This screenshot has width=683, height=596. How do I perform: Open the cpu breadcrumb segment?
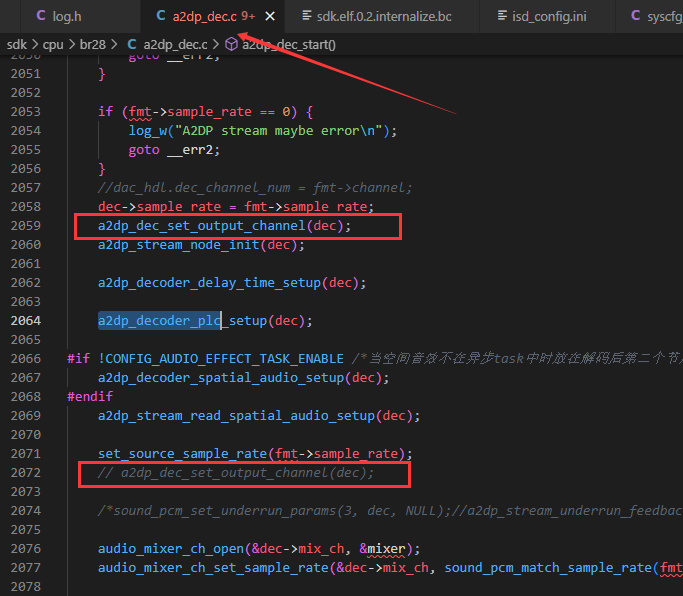(53, 44)
